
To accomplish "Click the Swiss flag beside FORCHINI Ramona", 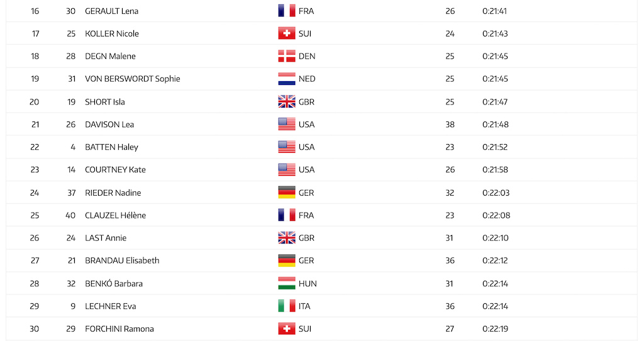I will [x=287, y=328].
